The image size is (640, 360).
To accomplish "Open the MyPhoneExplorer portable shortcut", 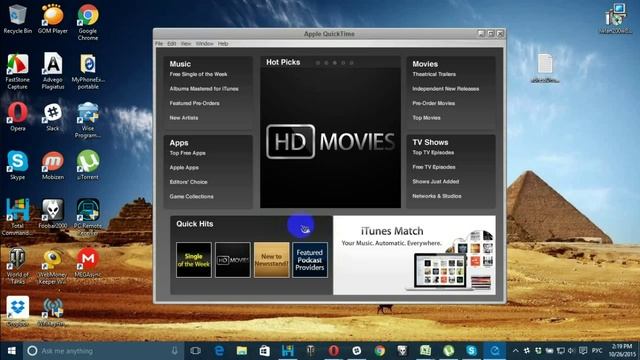I will [x=88, y=71].
